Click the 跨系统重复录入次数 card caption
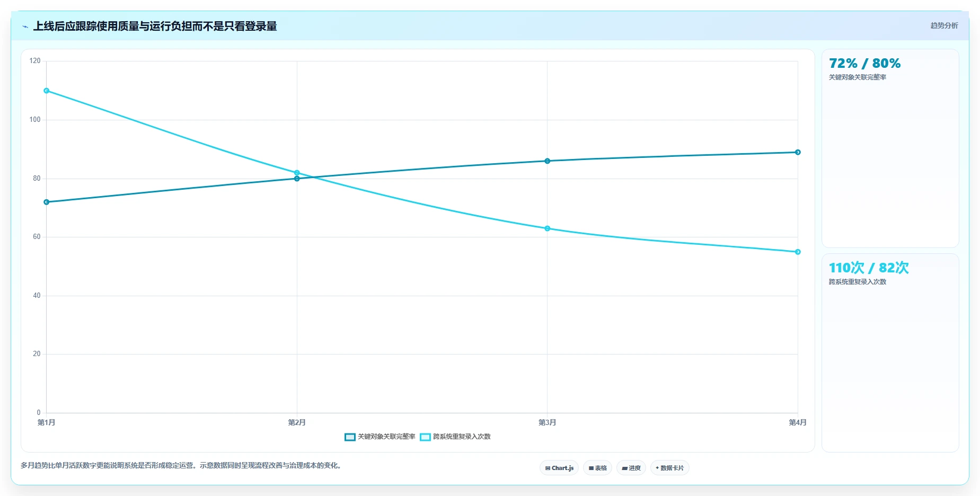The image size is (980, 496). click(x=858, y=282)
